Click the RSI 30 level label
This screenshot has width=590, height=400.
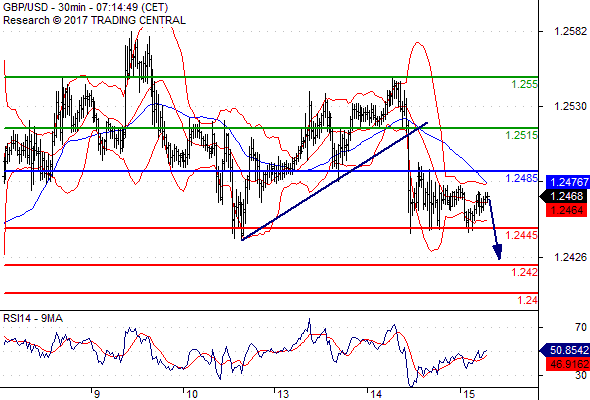coord(581,375)
